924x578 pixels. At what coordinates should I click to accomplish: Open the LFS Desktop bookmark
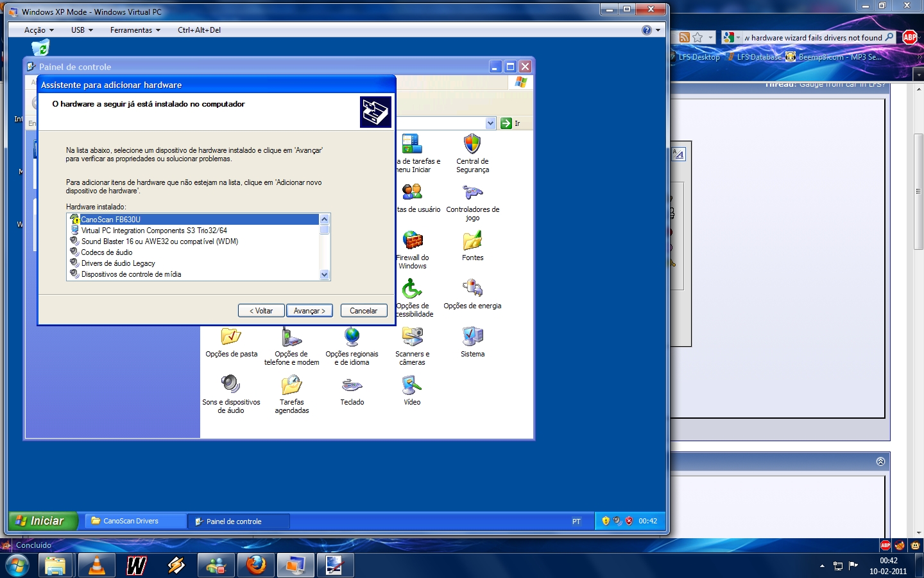coord(694,57)
